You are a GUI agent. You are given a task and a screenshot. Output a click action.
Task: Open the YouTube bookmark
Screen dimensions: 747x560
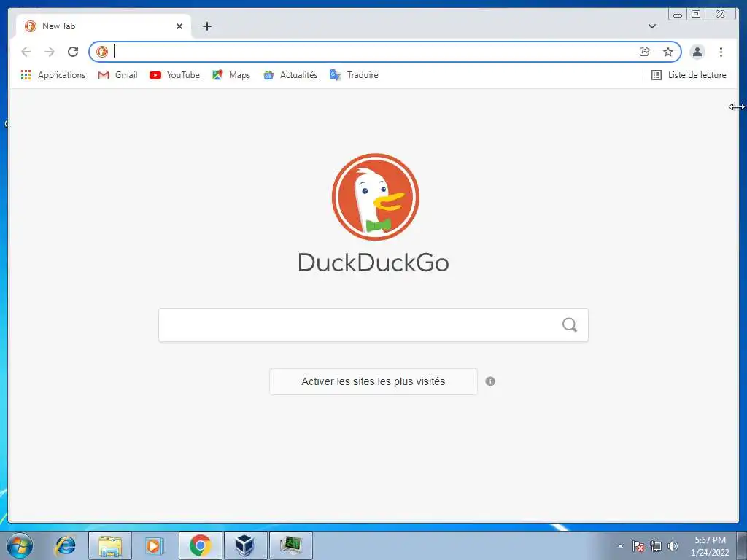tap(174, 75)
